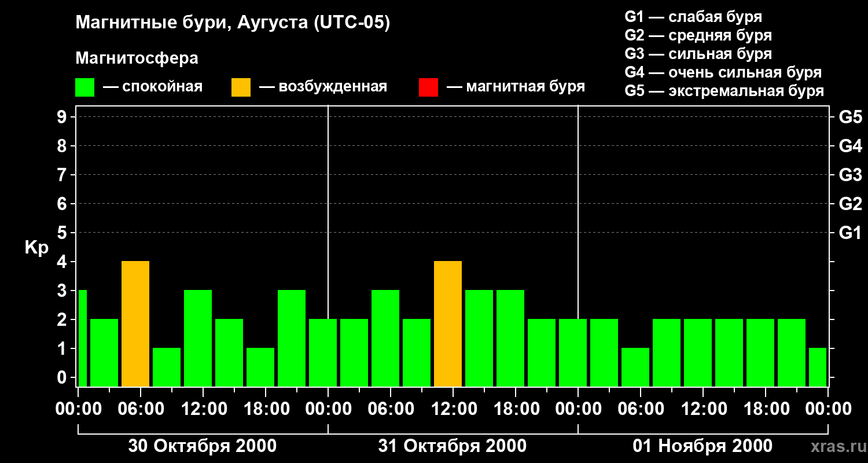
Task: Click the G2 — средняя буря line
Action: (x=698, y=35)
